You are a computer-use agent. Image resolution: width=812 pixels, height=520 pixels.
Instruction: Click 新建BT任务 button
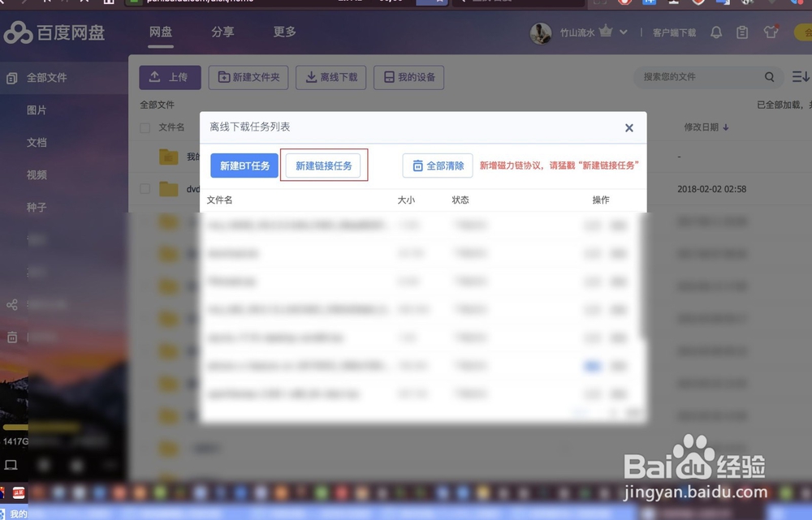tap(244, 165)
